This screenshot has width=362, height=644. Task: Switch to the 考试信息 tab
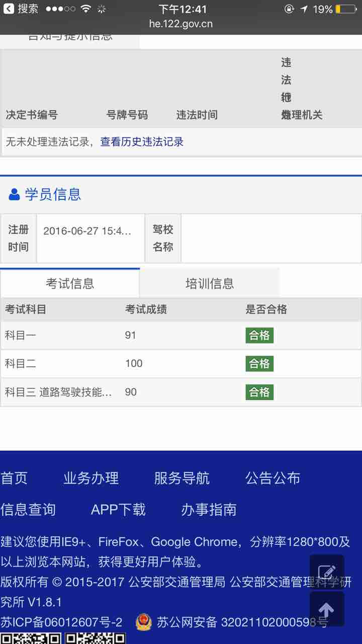click(70, 283)
